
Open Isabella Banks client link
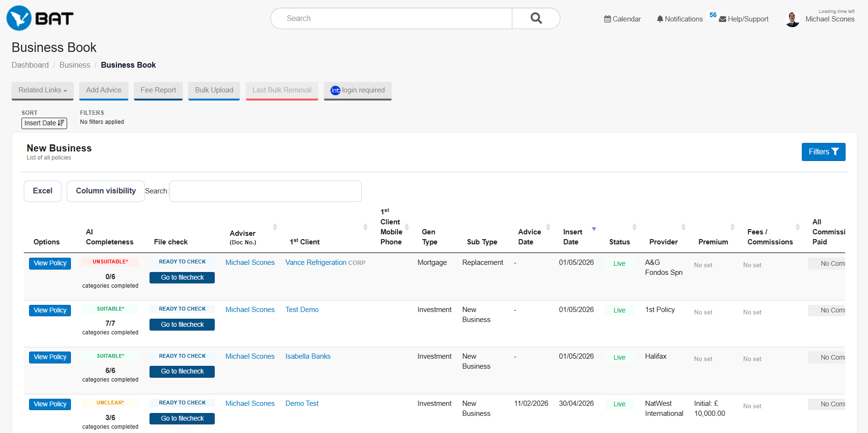pyautogui.click(x=308, y=356)
